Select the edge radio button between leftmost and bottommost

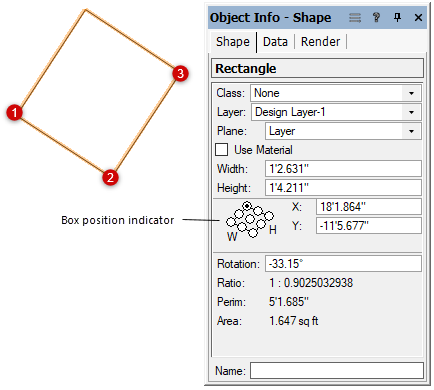(242, 227)
